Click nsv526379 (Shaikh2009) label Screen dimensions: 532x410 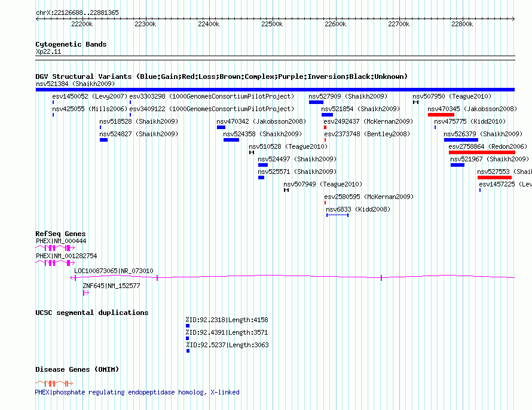pyautogui.click(x=483, y=134)
